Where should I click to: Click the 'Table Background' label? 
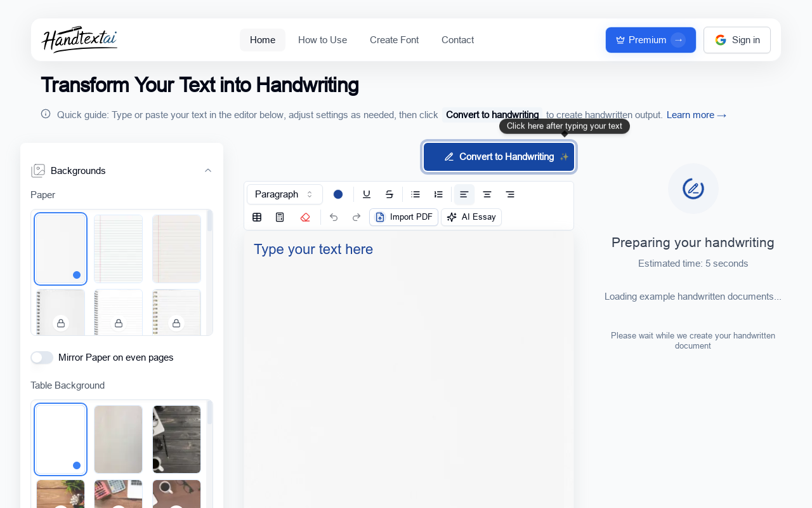pos(68,385)
